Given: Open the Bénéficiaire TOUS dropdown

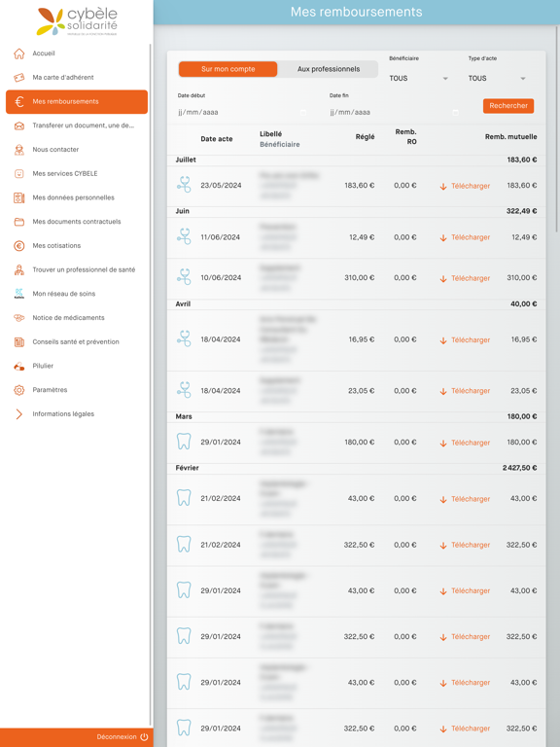Looking at the screenshot, I should [419, 78].
